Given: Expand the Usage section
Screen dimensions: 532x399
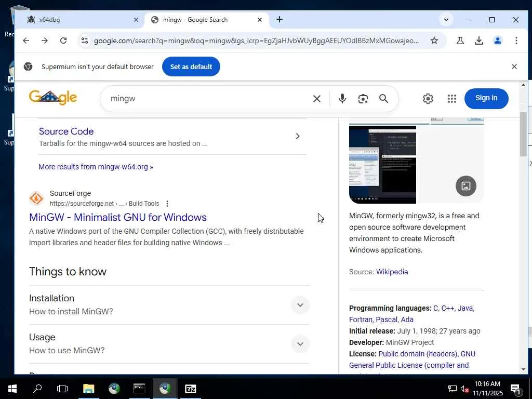Looking at the screenshot, I should coord(300,344).
